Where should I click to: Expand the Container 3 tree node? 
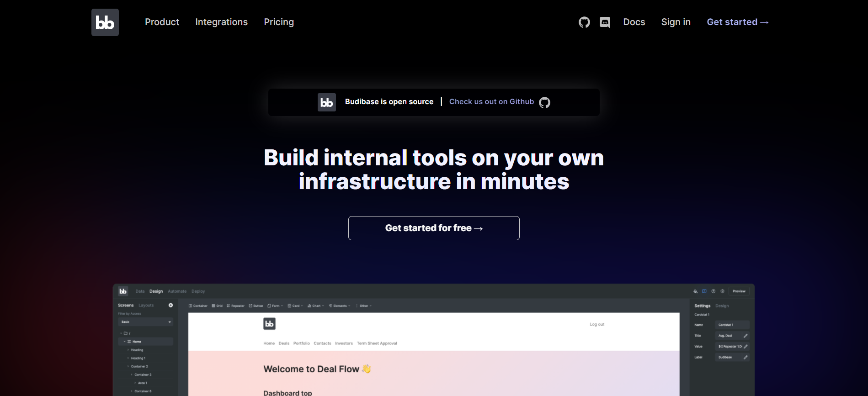coord(132,375)
